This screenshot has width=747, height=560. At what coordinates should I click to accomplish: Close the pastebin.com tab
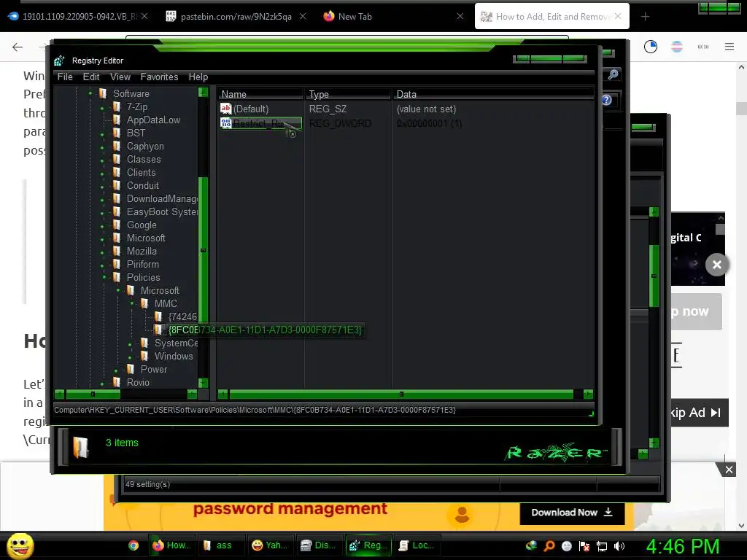click(x=303, y=16)
